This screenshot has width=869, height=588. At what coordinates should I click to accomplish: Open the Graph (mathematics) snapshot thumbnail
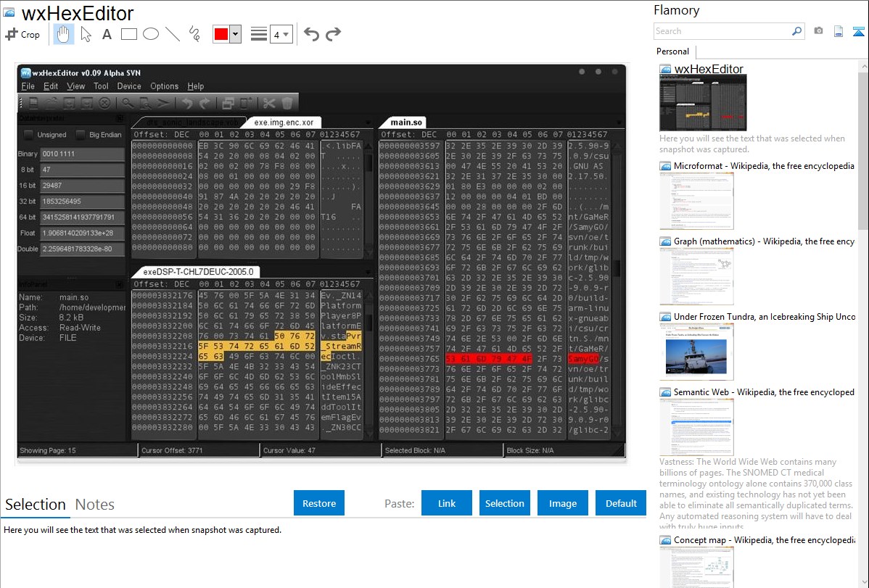pyautogui.click(x=696, y=276)
